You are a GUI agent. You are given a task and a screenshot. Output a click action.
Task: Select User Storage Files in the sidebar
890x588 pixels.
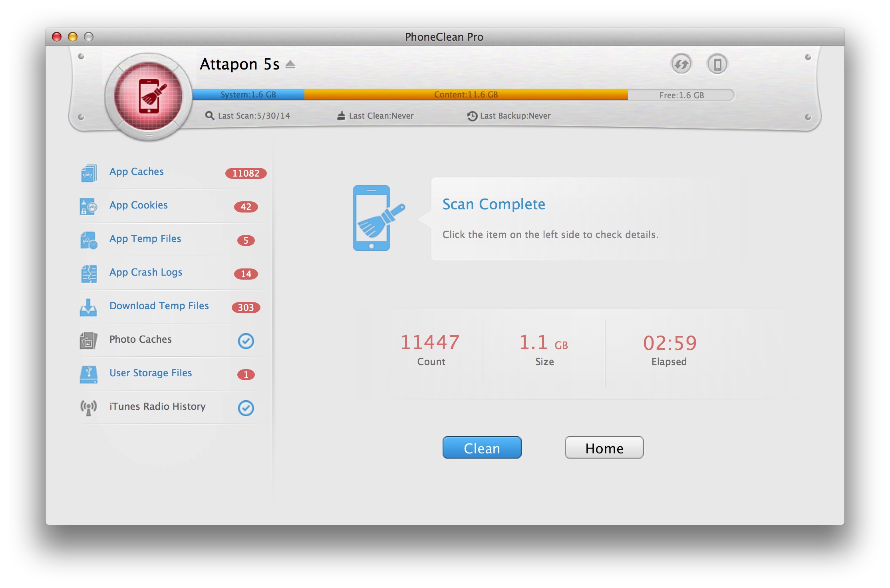coord(151,373)
